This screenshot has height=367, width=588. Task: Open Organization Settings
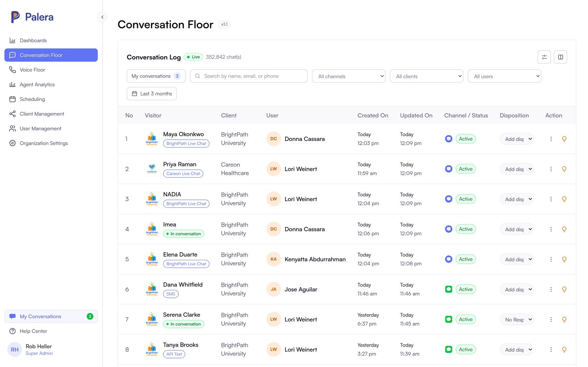tap(51, 143)
